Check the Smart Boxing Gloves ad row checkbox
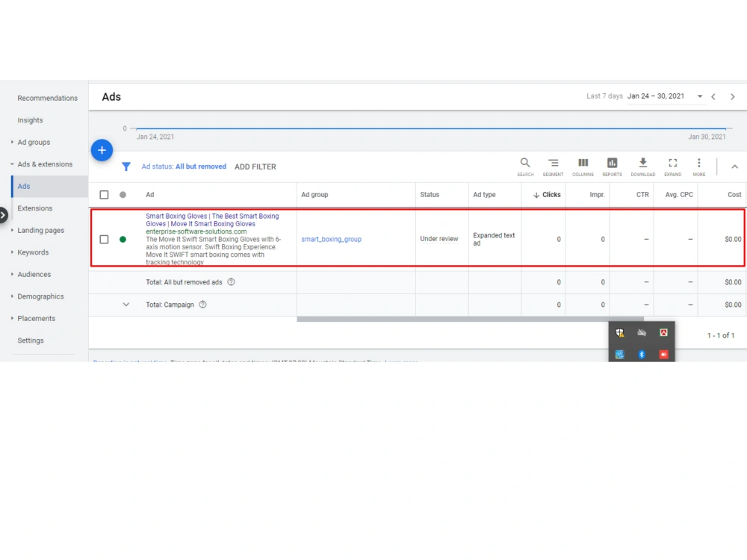Image resolution: width=747 pixels, height=560 pixels. pos(104,240)
